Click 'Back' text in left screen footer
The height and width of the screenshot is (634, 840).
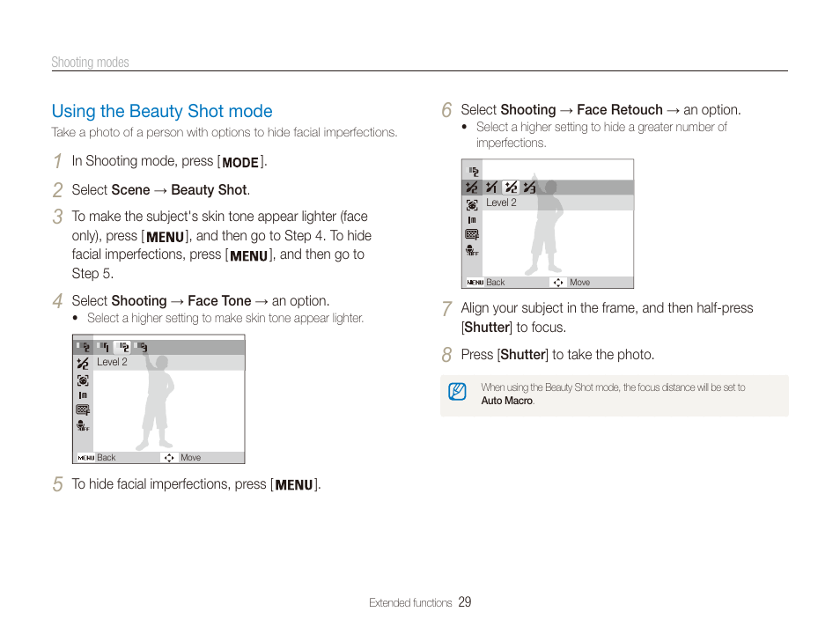(x=106, y=458)
